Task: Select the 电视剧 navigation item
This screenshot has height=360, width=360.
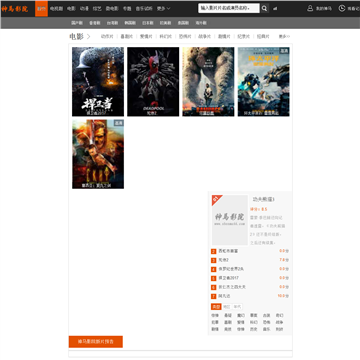Action: coord(56,9)
